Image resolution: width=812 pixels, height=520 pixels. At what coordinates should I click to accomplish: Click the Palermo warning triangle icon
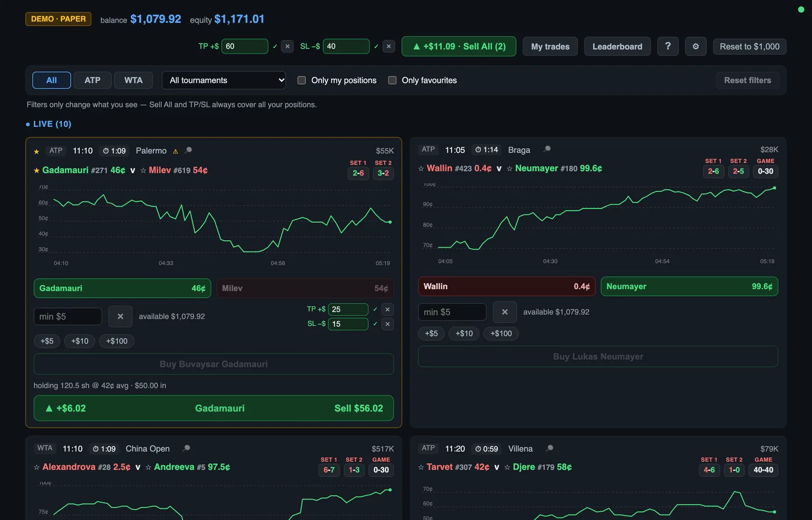(176, 151)
